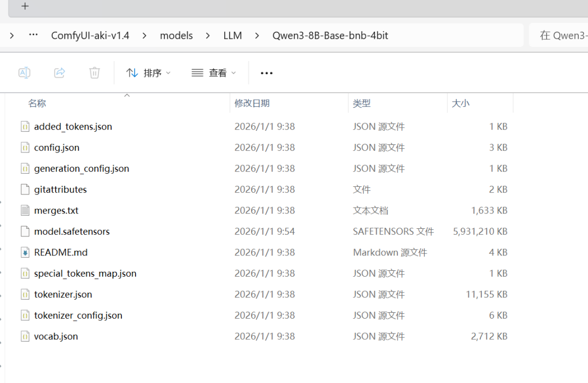Image resolution: width=588 pixels, height=383 pixels.
Task: Select the README.md markdown icon
Action: point(25,252)
